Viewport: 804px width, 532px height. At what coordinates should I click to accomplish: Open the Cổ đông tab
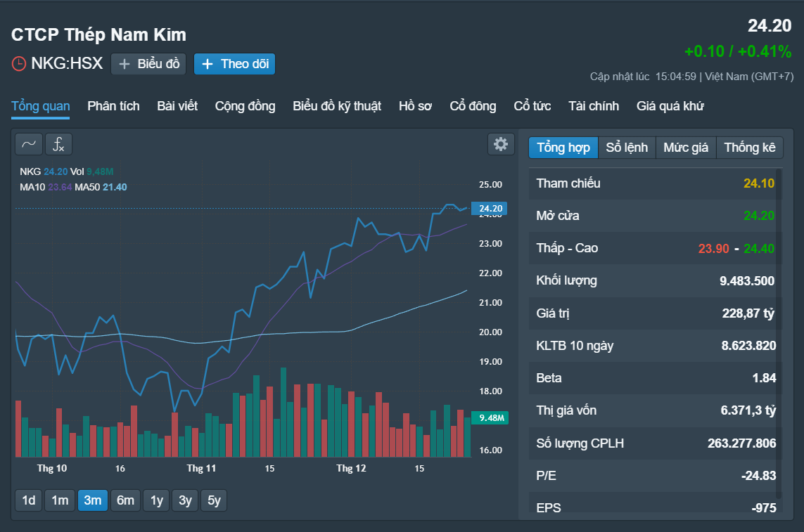473,106
